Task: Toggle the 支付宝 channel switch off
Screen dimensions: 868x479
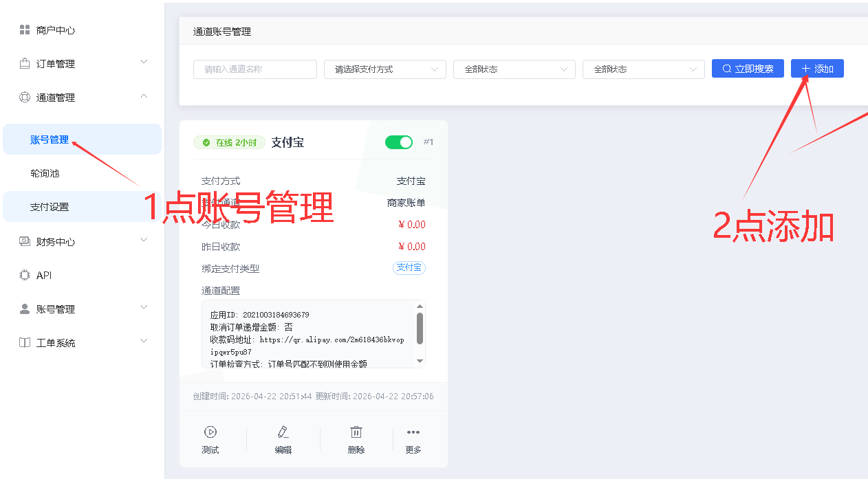Action: pos(398,142)
